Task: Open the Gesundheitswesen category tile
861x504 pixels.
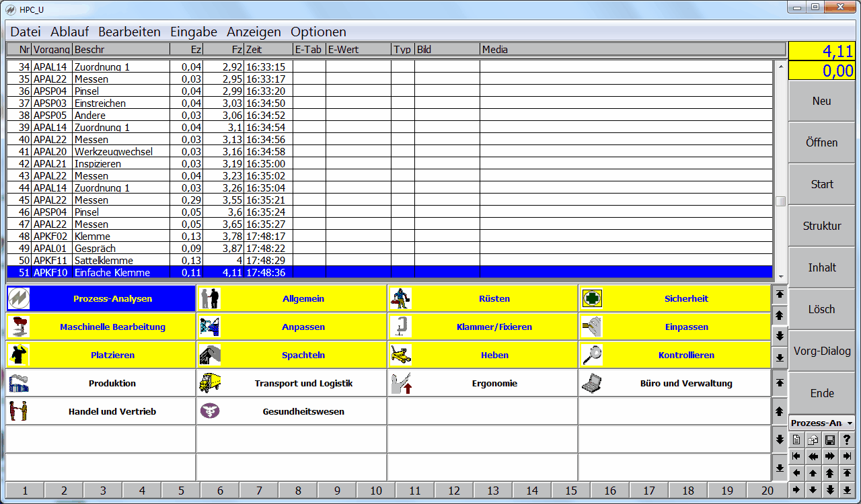Action: point(292,411)
